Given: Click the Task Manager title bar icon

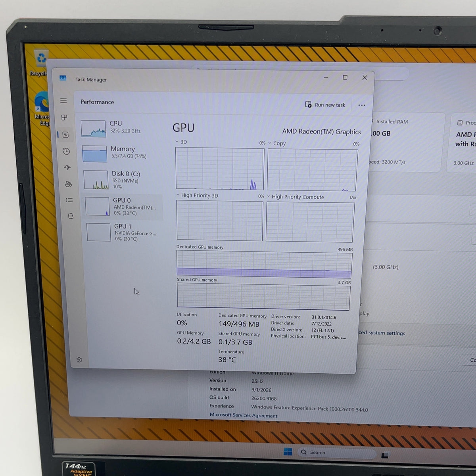Looking at the screenshot, I should (63, 78).
